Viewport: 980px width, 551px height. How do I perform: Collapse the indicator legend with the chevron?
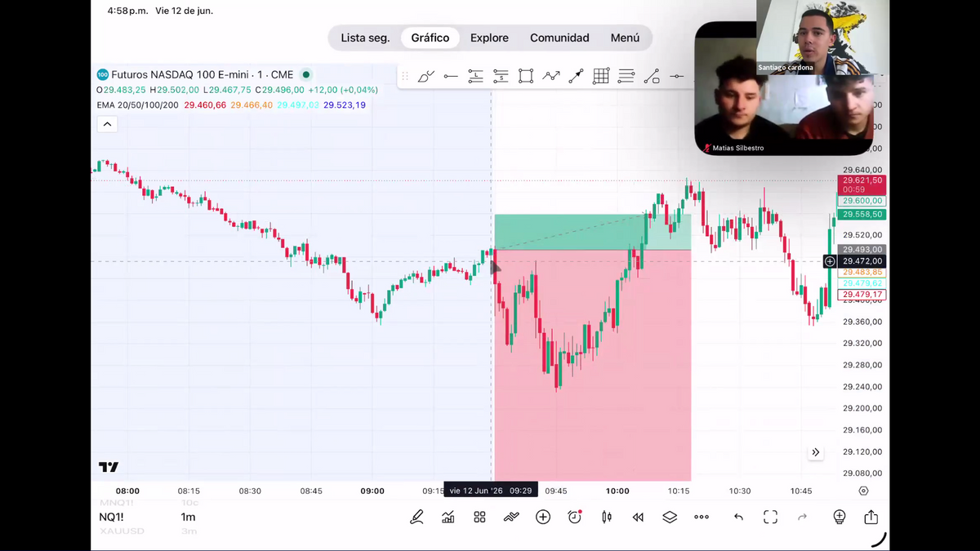click(x=107, y=124)
